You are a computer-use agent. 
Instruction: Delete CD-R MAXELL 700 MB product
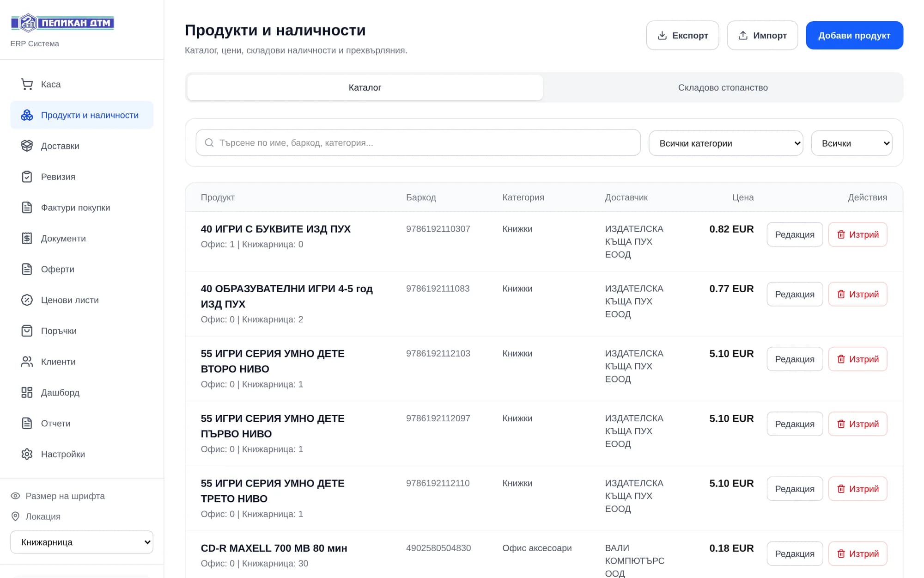tap(857, 553)
